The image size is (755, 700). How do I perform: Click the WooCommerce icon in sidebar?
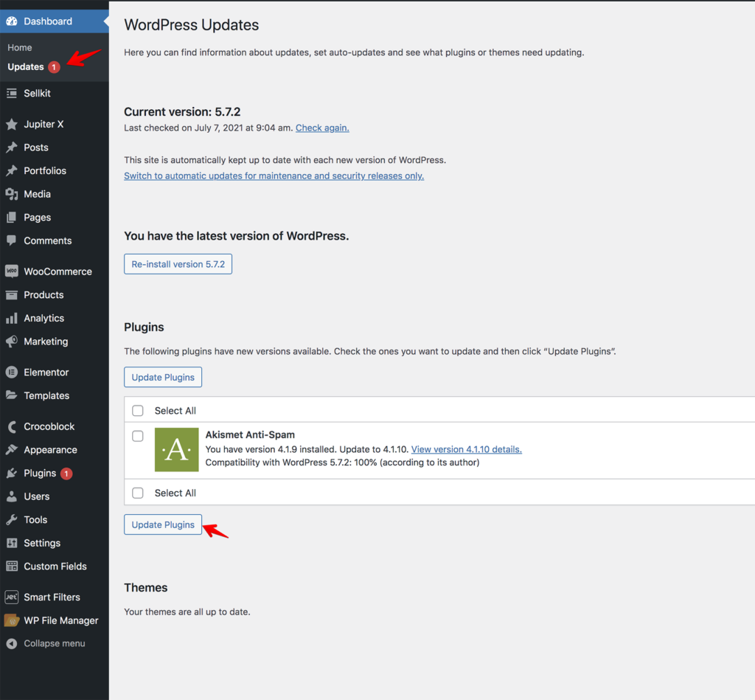[x=11, y=271]
